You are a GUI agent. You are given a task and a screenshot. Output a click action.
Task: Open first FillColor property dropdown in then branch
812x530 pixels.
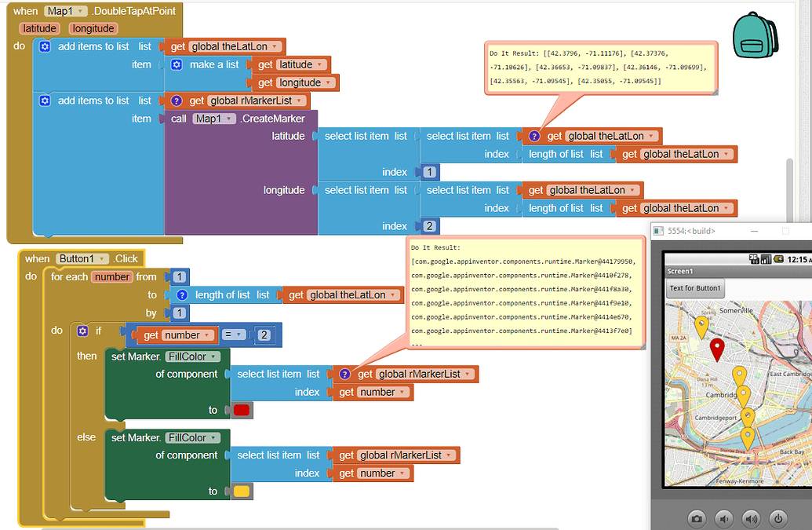click(192, 356)
